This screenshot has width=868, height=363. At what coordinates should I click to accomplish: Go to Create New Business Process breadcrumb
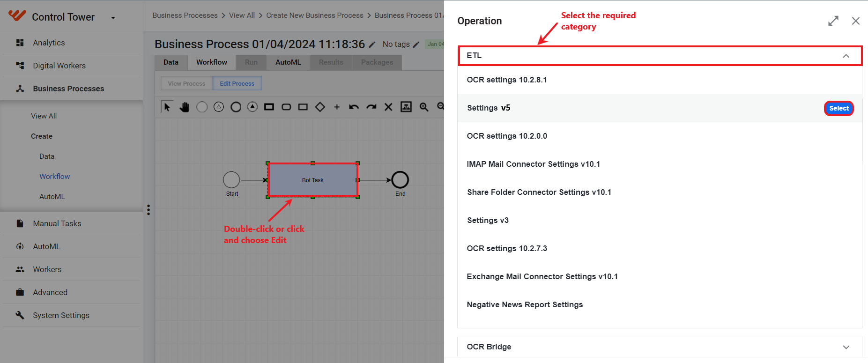(x=315, y=15)
